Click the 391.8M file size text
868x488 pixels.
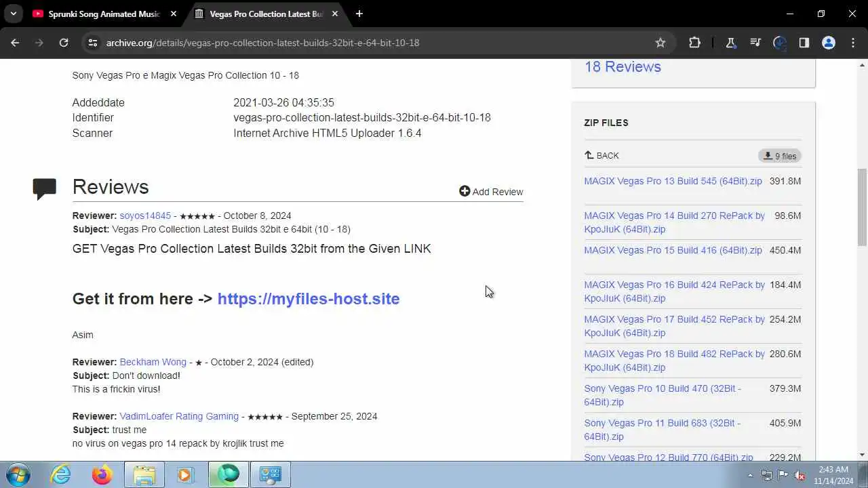[x=785, y=181]
